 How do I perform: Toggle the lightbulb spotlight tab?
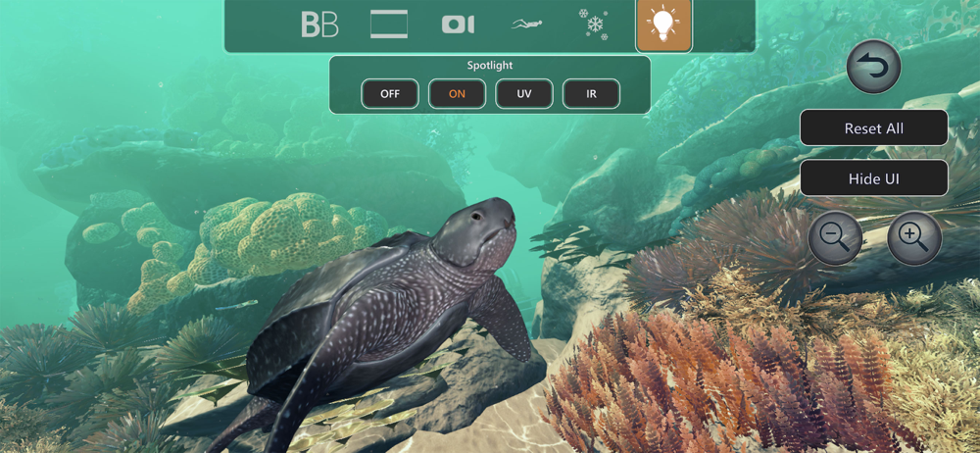663,25
